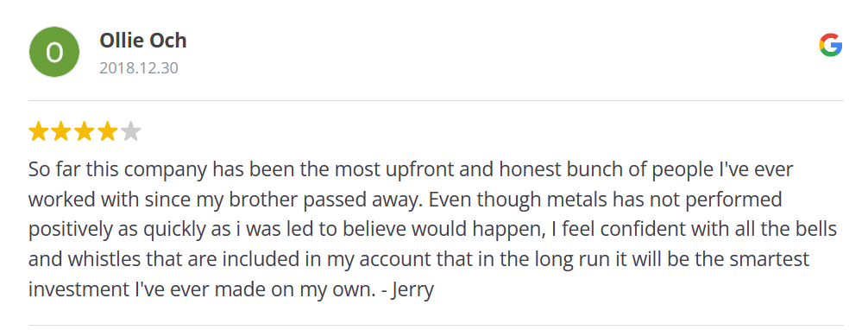This screenshot has height=330, width=868.
Task: Click the review date 2018.12.30
Action: pos(139,68)
